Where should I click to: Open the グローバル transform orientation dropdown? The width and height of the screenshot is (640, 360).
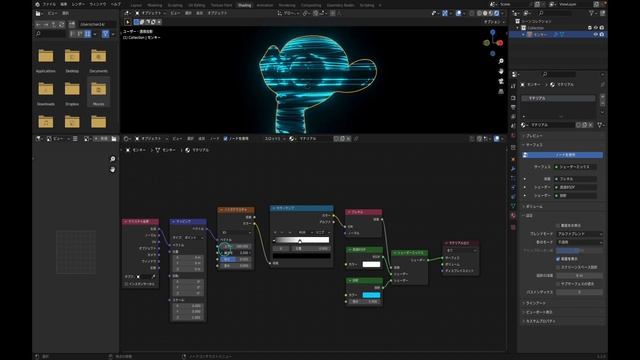tap(289, 13)
